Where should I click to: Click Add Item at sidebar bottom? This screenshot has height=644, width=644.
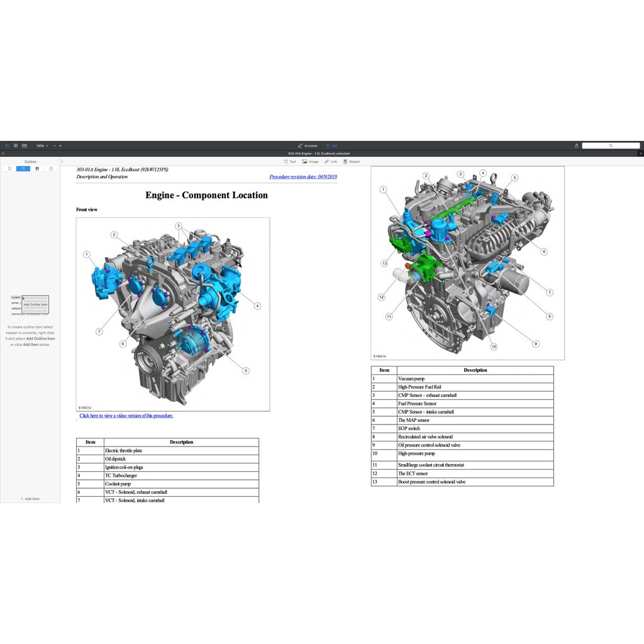(30, 499)
